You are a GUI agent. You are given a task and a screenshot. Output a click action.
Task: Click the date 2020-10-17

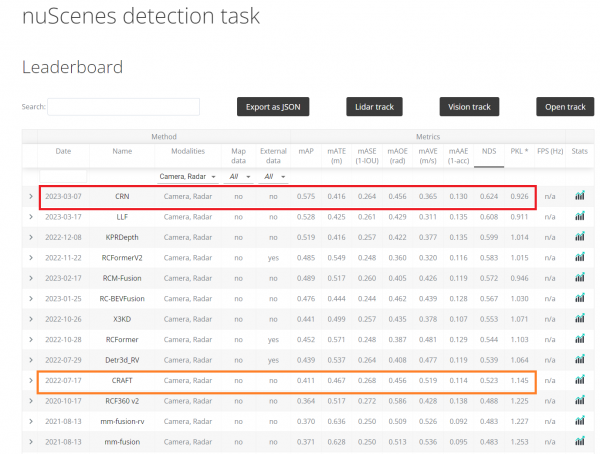click(x=64, y=401)
